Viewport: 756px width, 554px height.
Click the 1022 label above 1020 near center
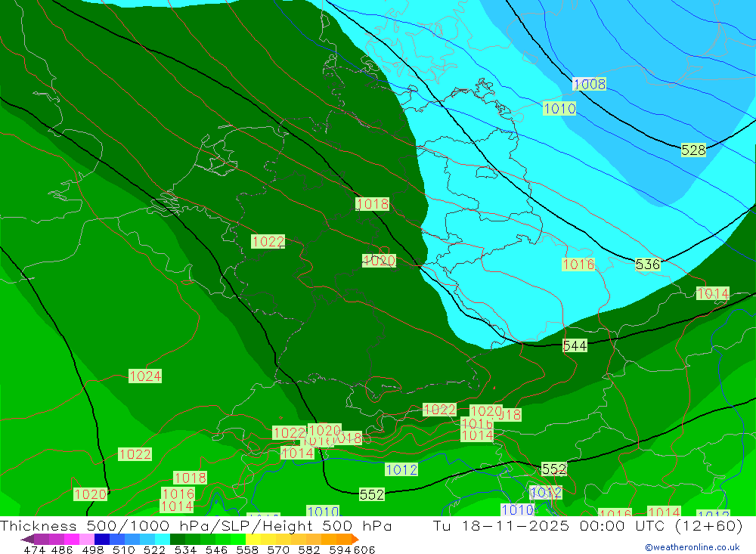(x=268, y=241)
